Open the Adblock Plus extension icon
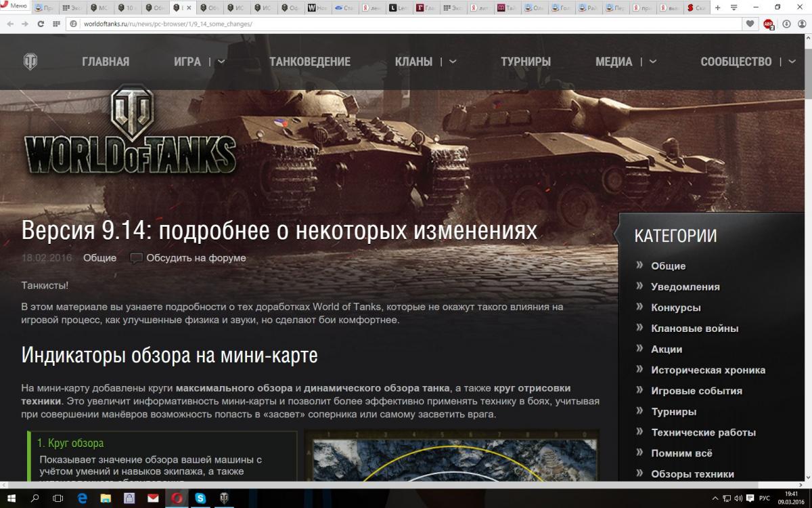The image size is (812, 508). (x=769, y=24)
